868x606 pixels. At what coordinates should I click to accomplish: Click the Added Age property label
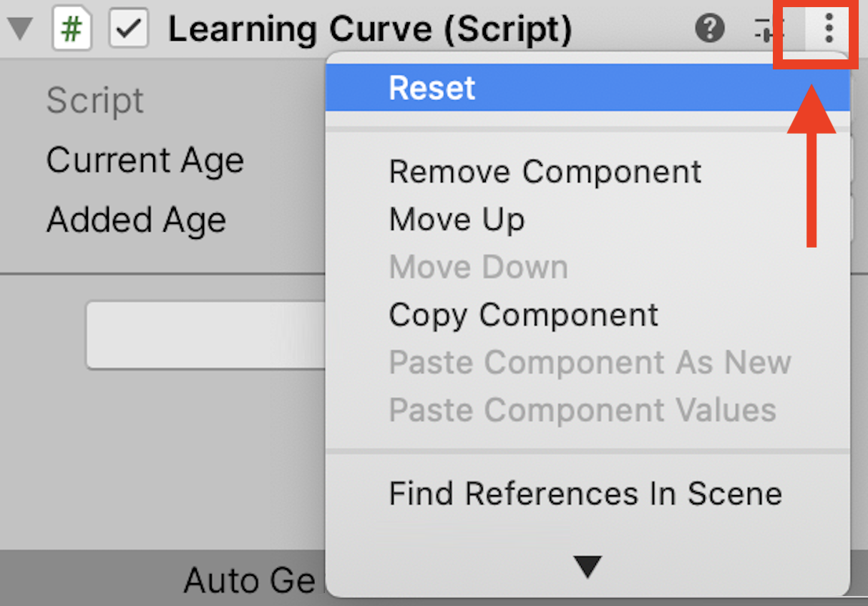[x=136, y=220]
